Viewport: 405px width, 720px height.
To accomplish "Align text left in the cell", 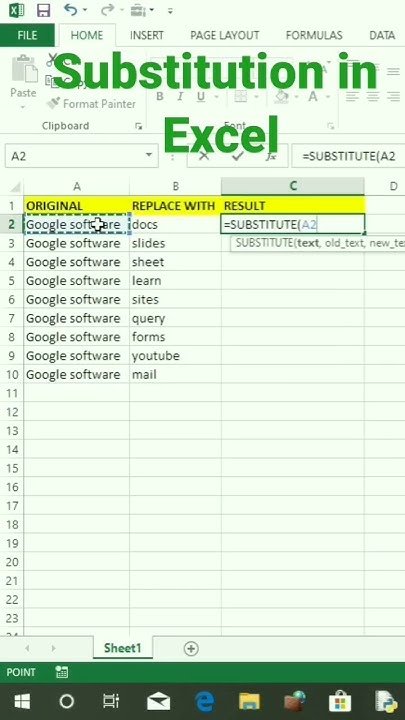I will click(352, 96).
